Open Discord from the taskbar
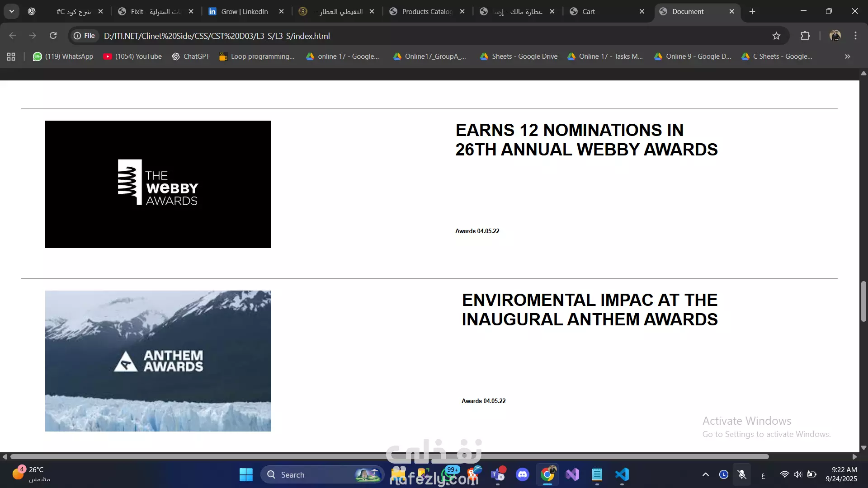868x488 pixels. click(523, 474)
